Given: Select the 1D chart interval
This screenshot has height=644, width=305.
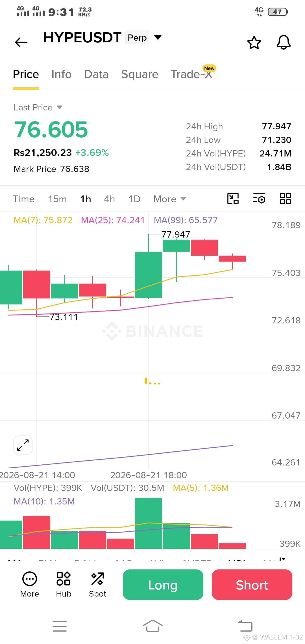Looking at the screenshot, I should (x=134, y=199).
